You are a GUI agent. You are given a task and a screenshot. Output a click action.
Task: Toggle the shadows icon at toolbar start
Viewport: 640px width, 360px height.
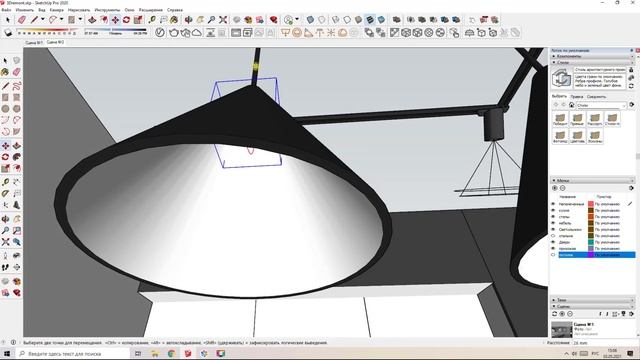[x=8, y=33]
